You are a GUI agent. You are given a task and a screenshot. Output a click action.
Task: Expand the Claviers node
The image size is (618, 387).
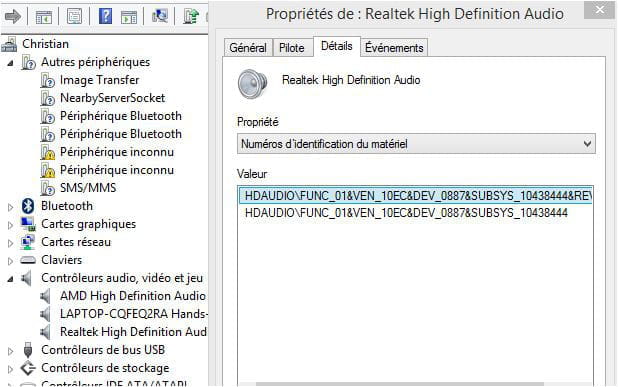pyautogui.click(x=11, y=260)
